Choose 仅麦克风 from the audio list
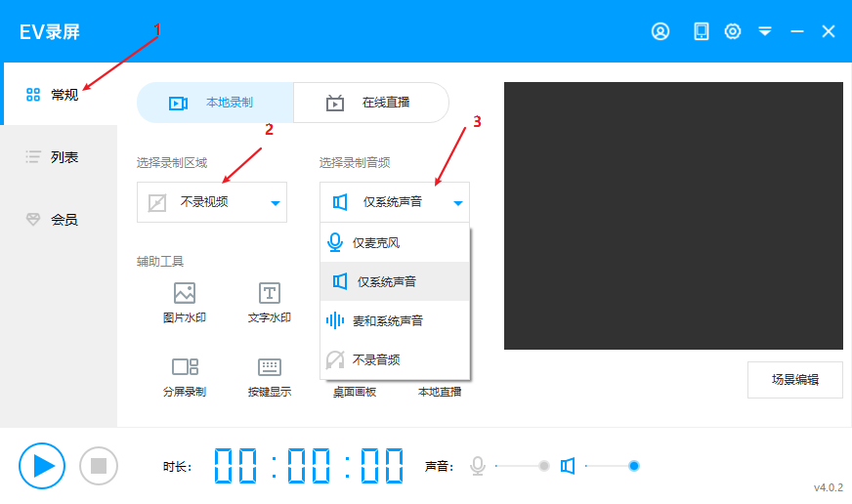This screenshot has height=504, width=852. 395,243
